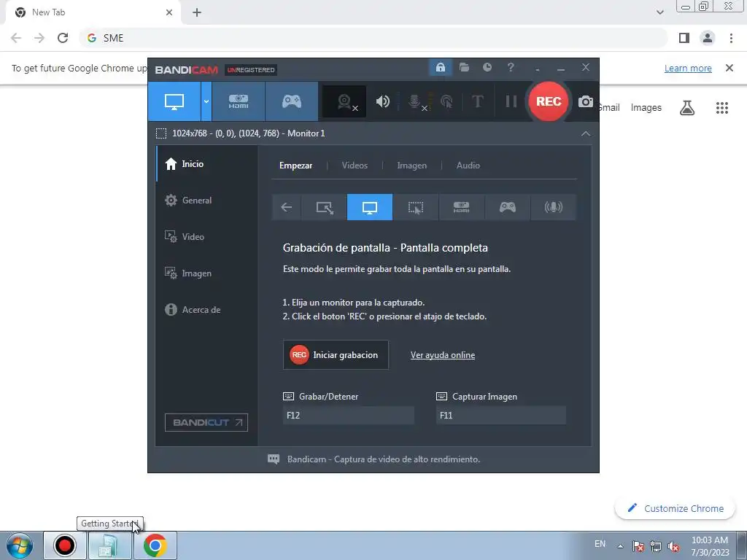747x560 pixels.
Task: Toggle mouse click effect icon
Action: pos(446,101)
